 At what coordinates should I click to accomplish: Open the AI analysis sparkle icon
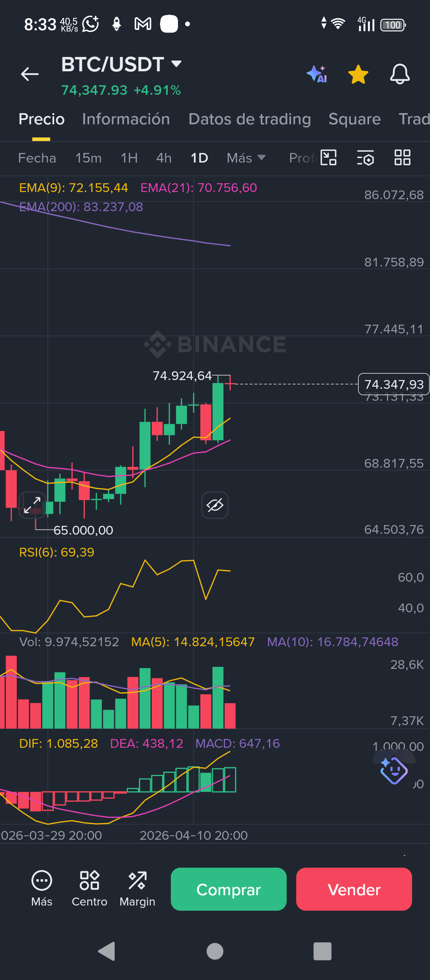tap(317, 74)
